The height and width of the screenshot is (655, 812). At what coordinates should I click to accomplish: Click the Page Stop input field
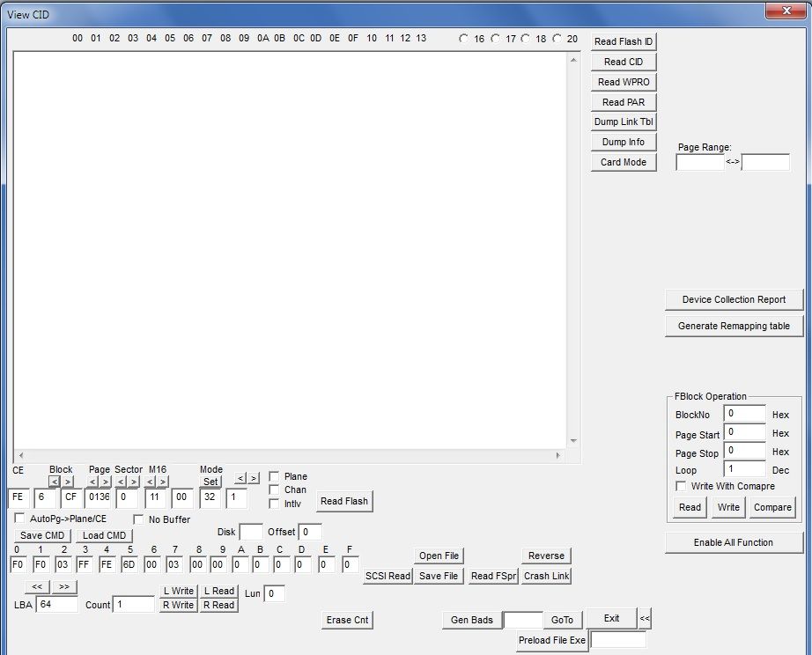tap(745, 451)
